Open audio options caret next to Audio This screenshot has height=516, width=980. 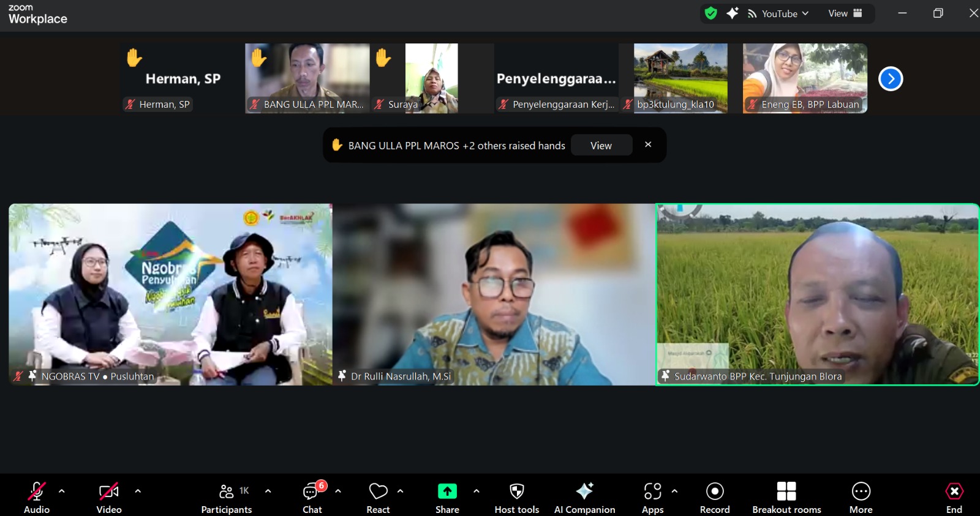point(62,491)
